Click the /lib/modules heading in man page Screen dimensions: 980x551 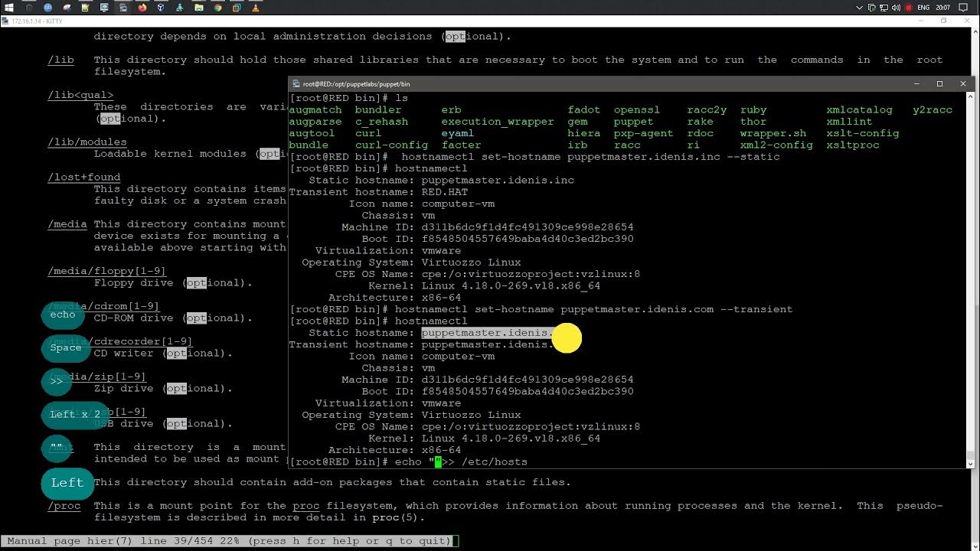coord(87,142)
